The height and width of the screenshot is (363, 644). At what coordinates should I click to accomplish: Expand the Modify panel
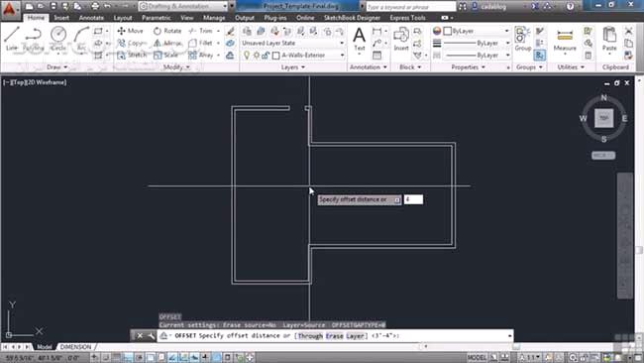[176, 67]
